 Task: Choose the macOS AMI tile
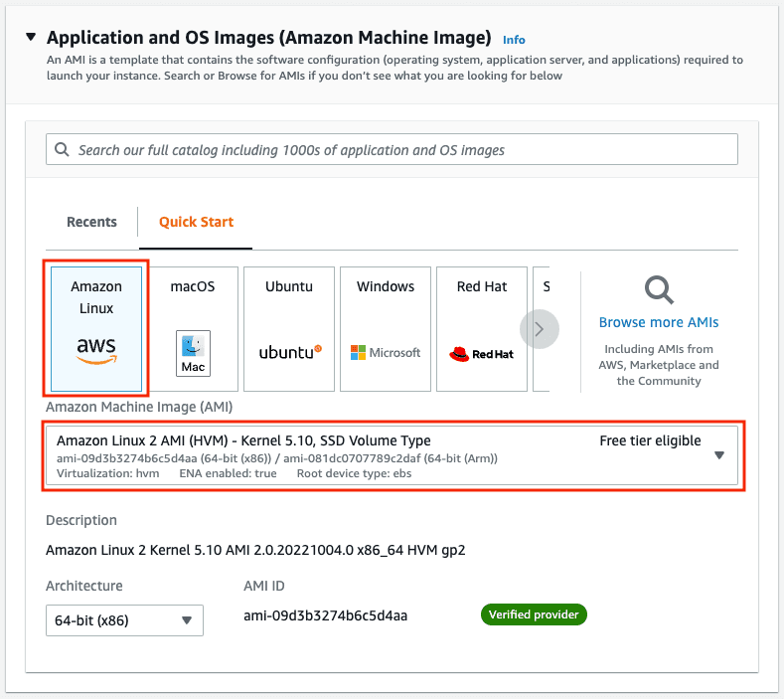coord(193,329)
